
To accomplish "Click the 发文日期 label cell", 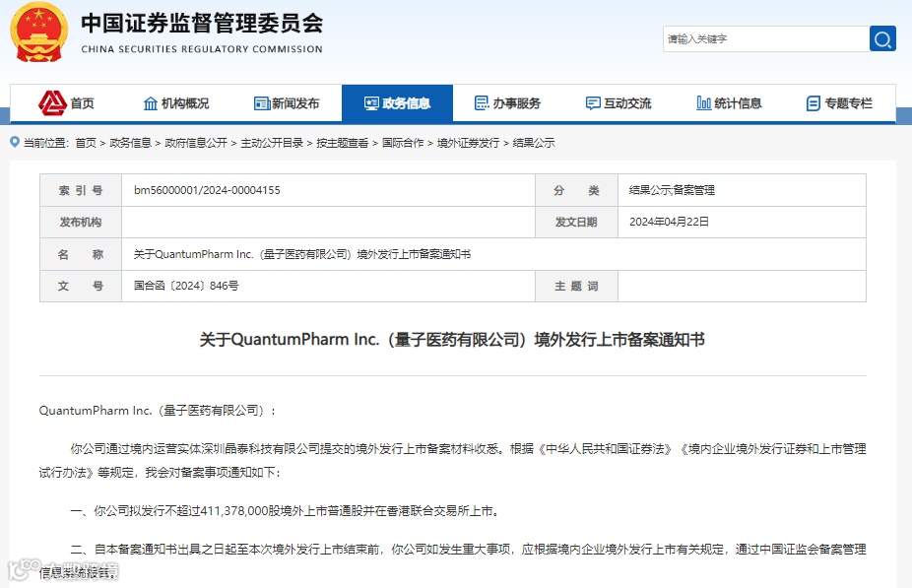I will [x=576, y=222].
